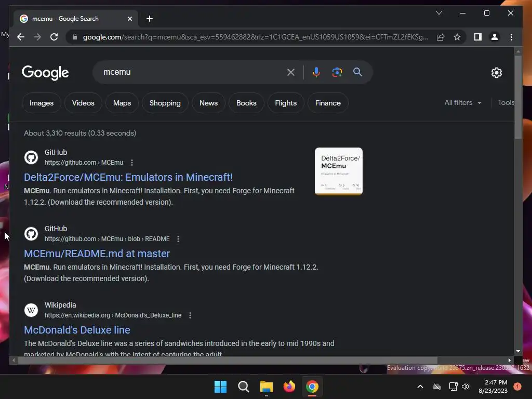Viewport: 532px width, 399px height.
Task: Open MCEmu/README.md at master result
Action: [x=97, y=254]
